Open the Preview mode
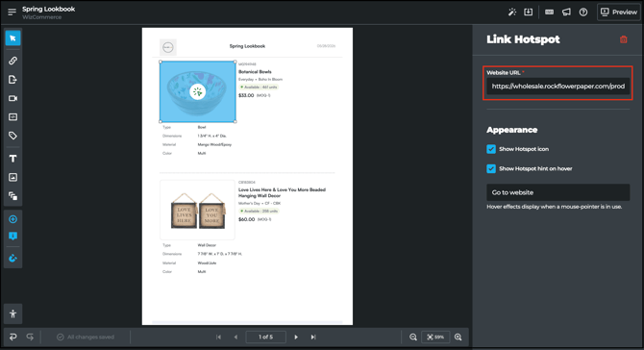 pyautogui.click(x=619, y=12)
